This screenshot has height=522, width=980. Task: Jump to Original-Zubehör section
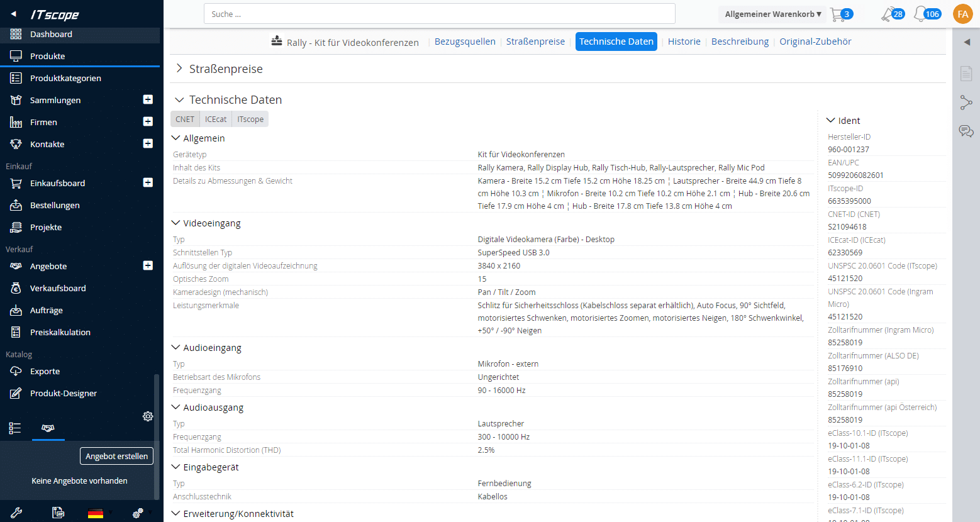coord(815,42)
